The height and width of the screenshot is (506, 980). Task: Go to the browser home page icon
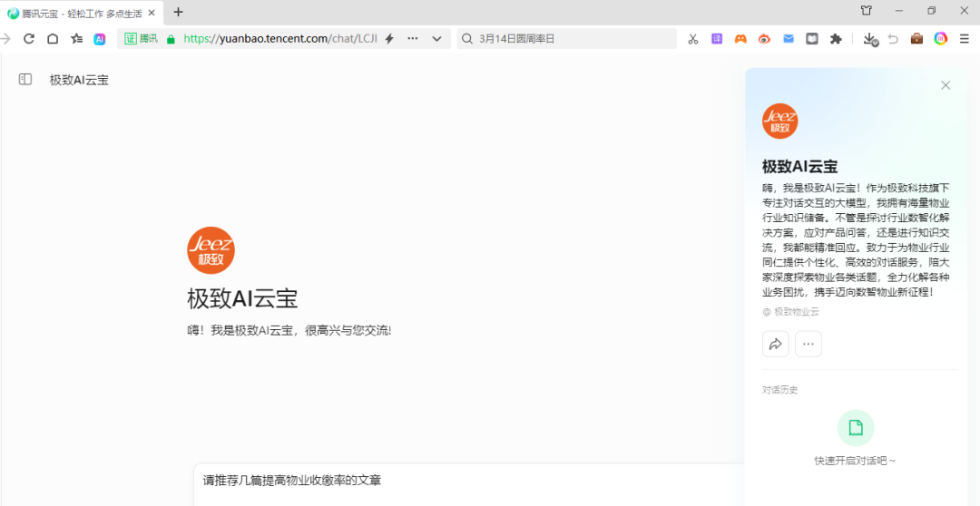click(x=54, y=39)
